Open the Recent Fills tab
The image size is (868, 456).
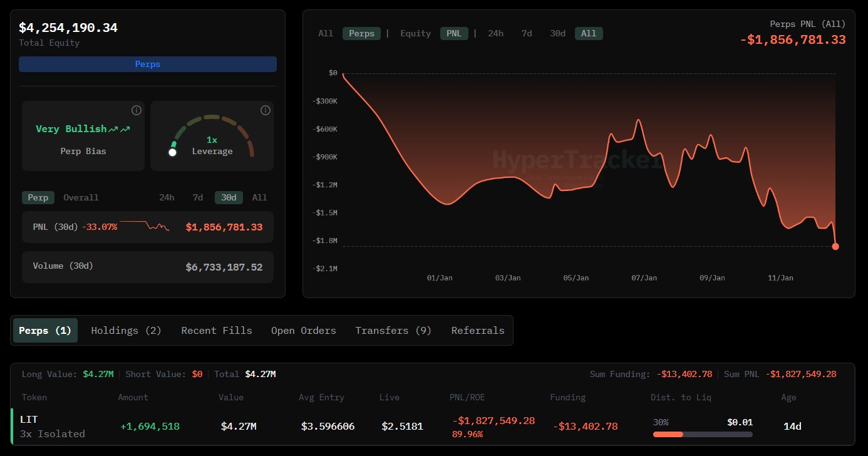tap(217, 330)
